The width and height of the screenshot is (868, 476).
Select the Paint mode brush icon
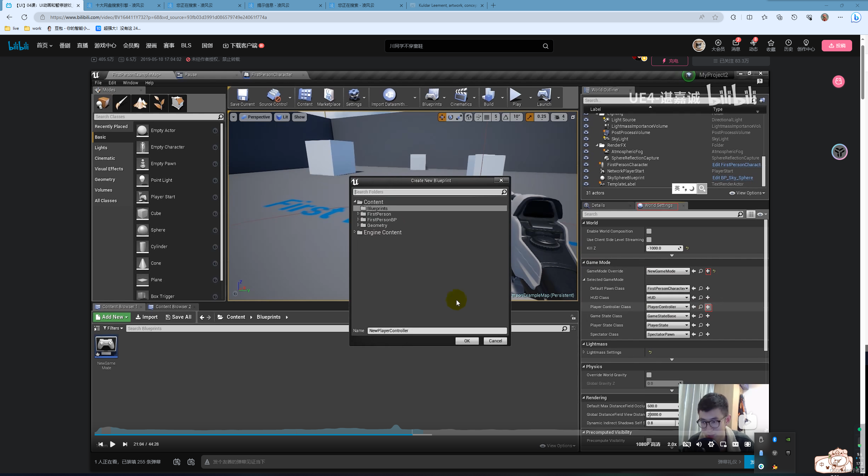pos(121,103)
